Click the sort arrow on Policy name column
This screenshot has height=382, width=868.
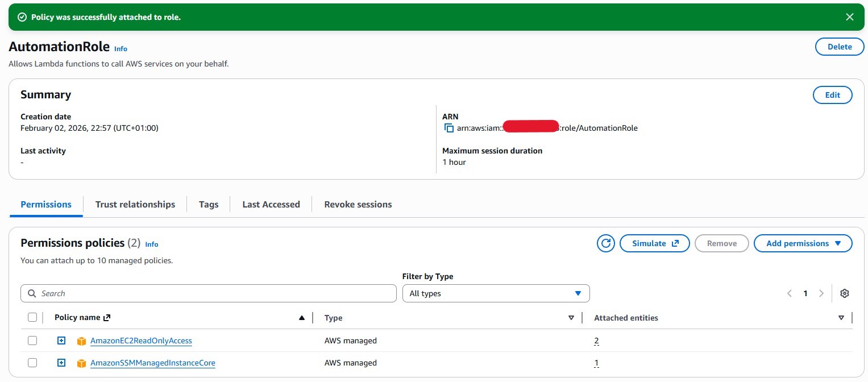pos(302,317)
